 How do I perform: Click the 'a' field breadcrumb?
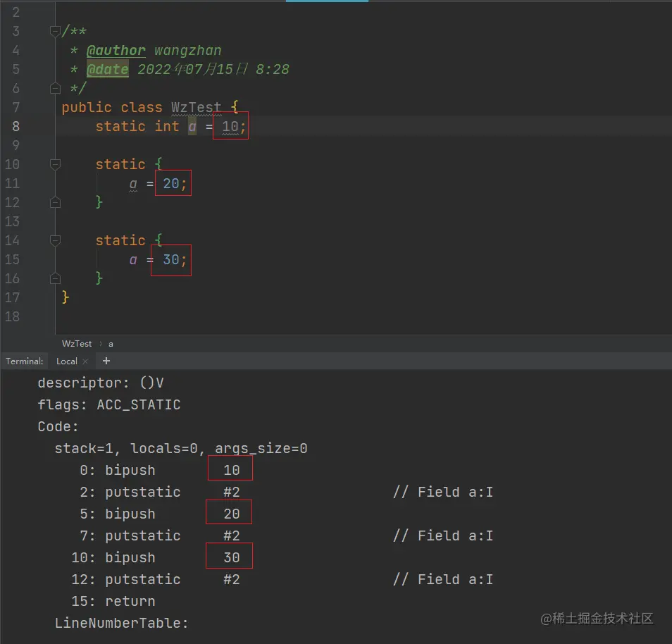tap(111, 344)
